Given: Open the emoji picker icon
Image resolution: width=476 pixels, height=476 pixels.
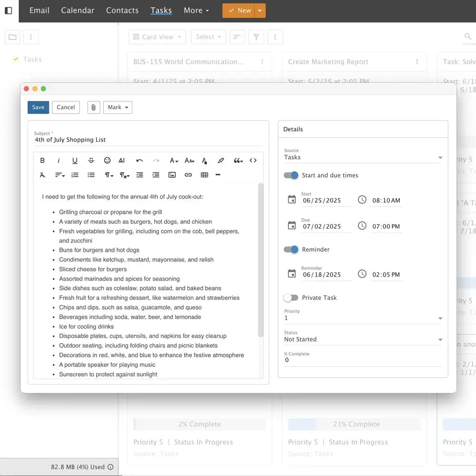Looking at the screenshot, I should (107, 160).
